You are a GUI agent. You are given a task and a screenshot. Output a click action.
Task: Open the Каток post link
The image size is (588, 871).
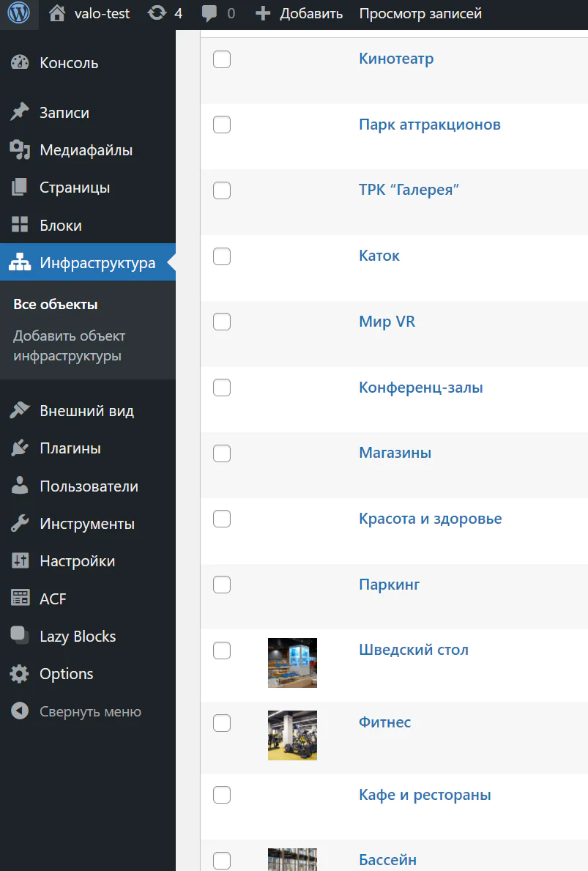coord(379,256)
